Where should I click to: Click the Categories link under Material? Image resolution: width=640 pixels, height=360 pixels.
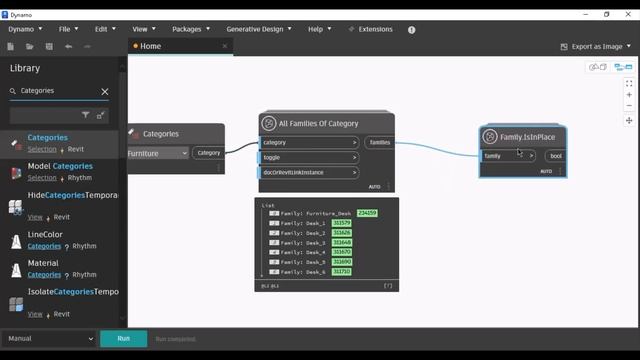[44, 275]
